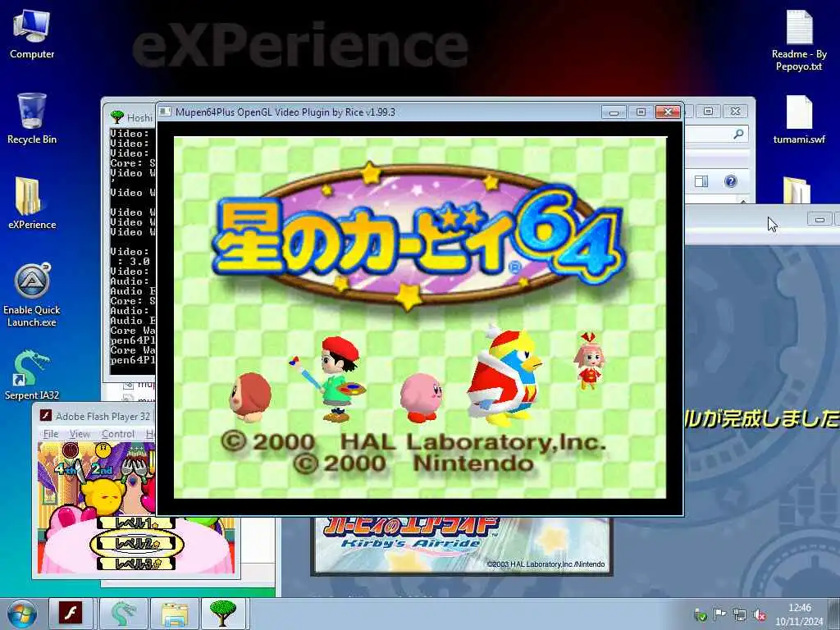The height and width of the screenshot is (630, 840).
Task: Click the blue Explorer help icon
Action: (731, 181)
